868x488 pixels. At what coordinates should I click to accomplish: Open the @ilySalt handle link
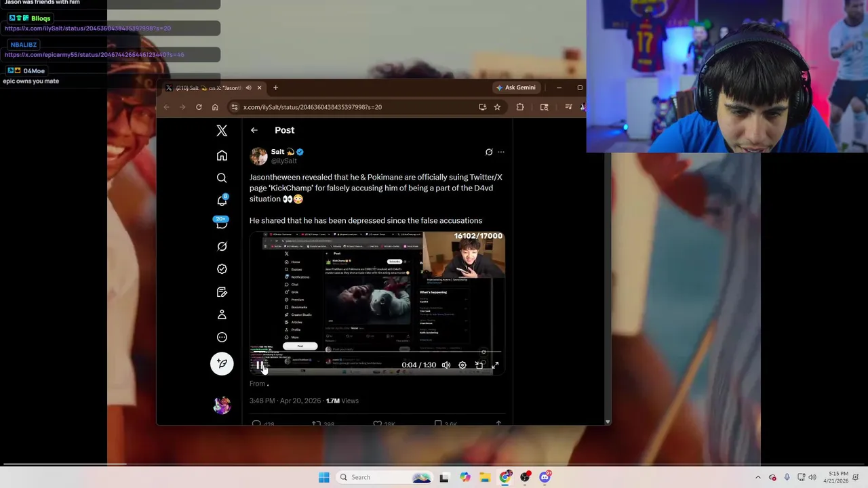coord(284,161)
